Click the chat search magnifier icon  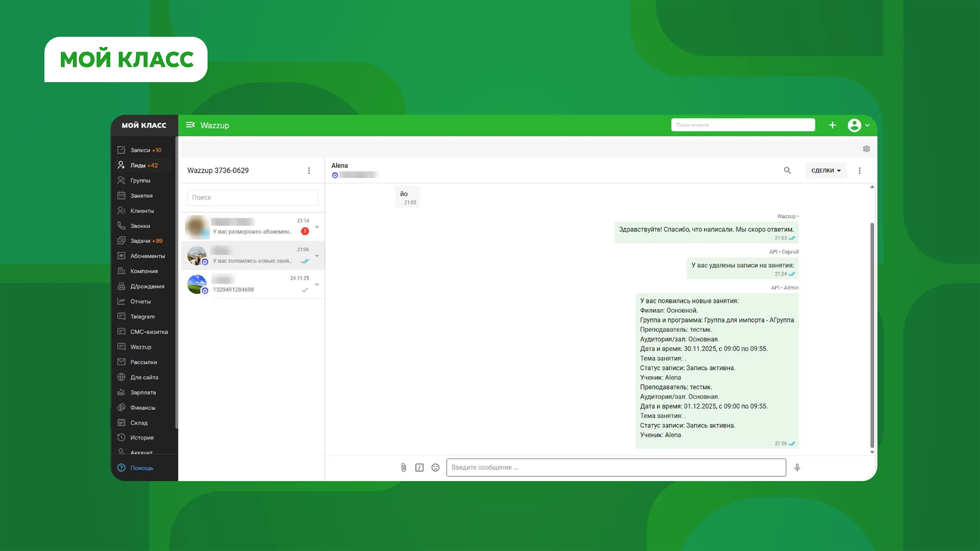(x=787, y=170)
